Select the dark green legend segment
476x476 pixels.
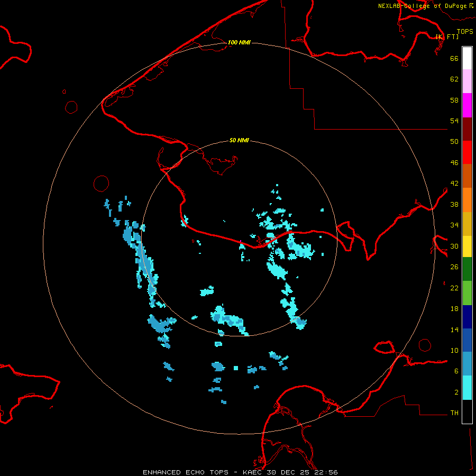(x=467, y=269)
